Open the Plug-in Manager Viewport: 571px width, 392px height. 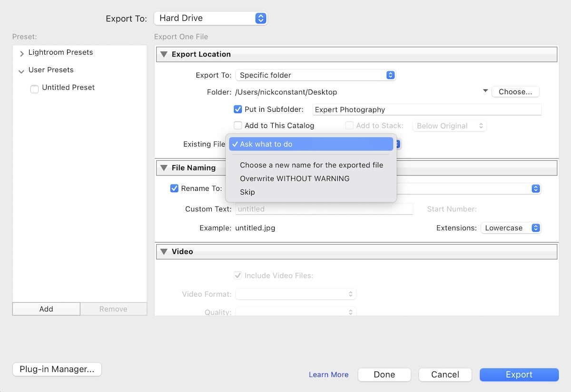57,369
